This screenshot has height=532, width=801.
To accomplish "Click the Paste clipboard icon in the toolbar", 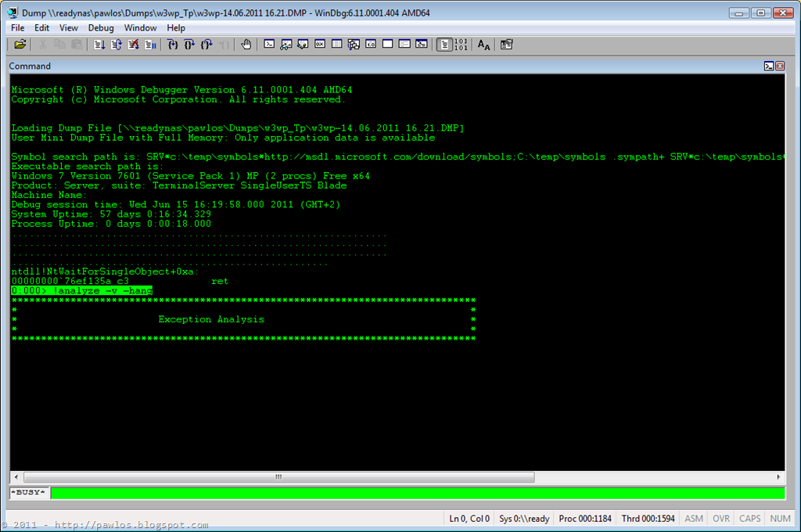I will tap(77, 45).
